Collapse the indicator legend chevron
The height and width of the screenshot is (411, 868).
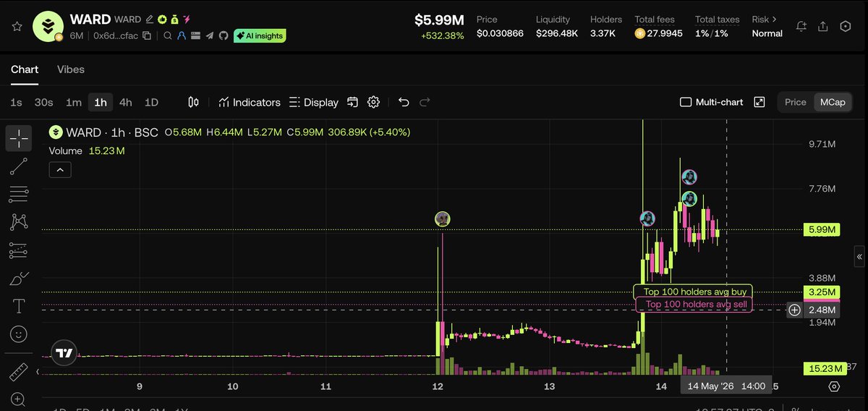coord(60,171)
